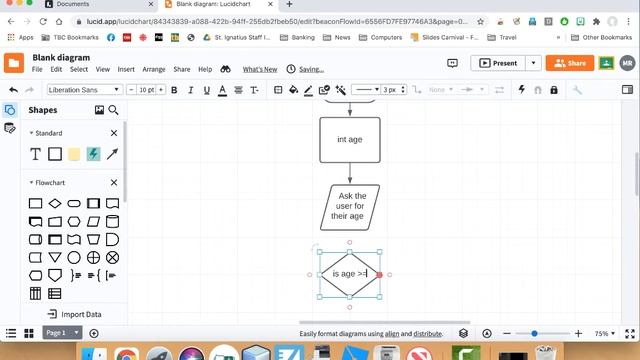This screenshot has height=360, width=640.
Task: Select the Text shape T
Action: click(36, 154)
